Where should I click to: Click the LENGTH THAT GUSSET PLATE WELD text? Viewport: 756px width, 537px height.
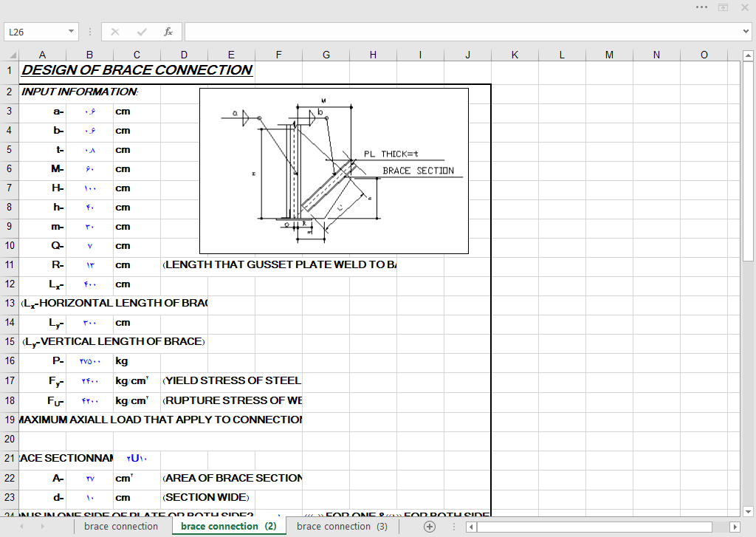pyautogui.click(x=280, y=265)
